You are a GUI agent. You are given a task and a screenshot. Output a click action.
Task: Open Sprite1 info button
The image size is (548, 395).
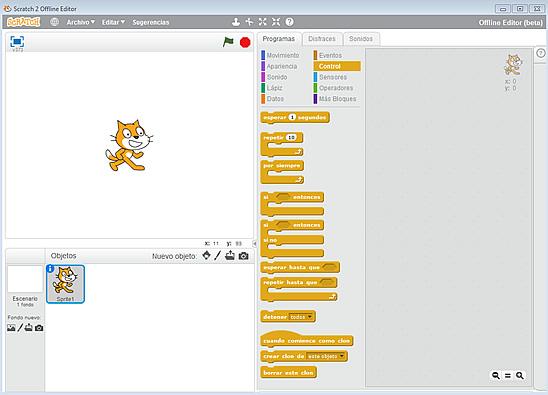(x=50, y=268)
